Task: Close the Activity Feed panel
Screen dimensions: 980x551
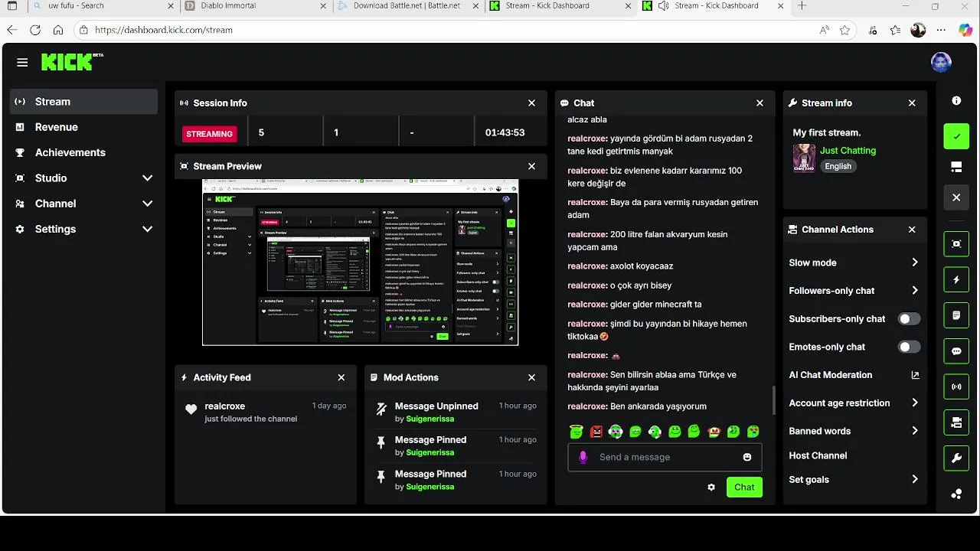Action: coord(341,377)
